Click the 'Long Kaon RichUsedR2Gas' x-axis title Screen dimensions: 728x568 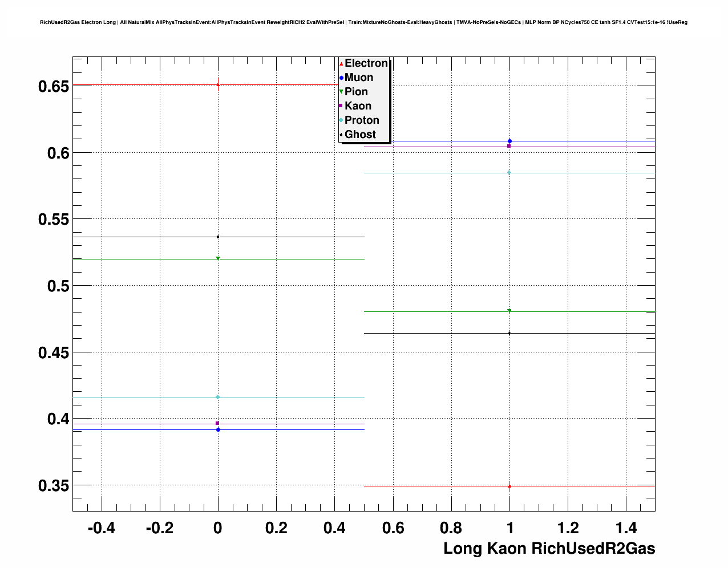pyautogui.click(x=549, y=549)
